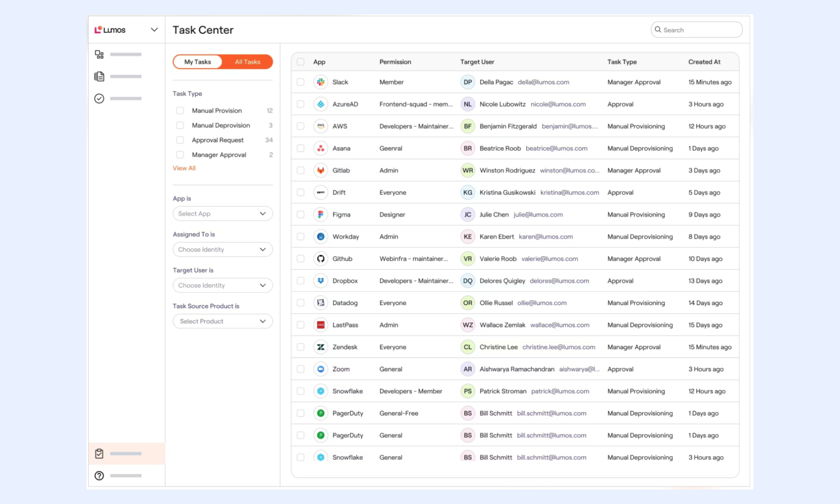The image size is (840, 504).
Task: Click the Zoom app icon
Action: (x=321, y=369)
